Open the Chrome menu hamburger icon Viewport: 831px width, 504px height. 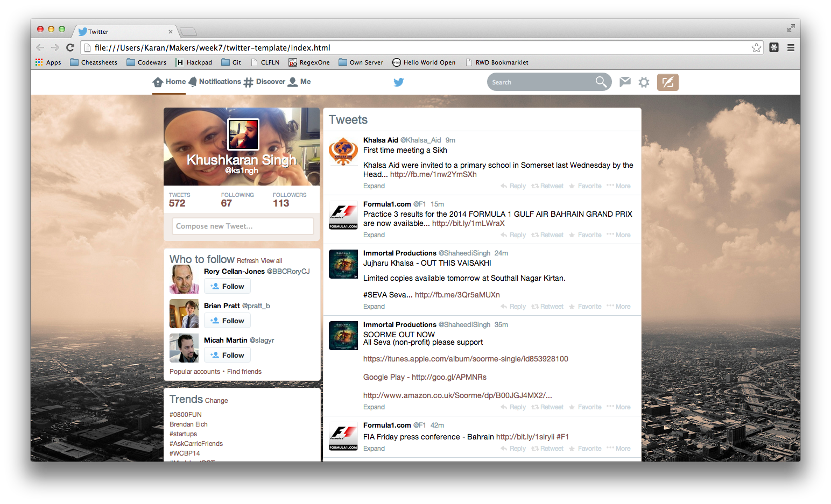click(x=791, y=47)
